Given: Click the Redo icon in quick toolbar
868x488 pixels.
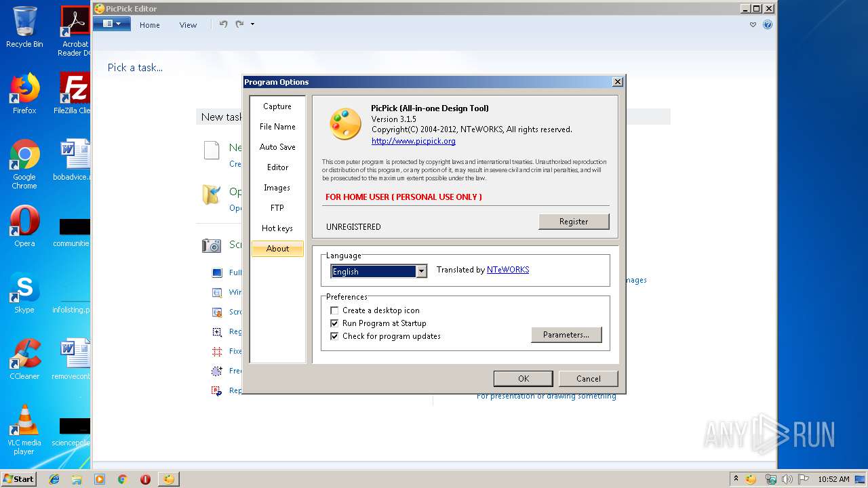Looking at the screenshot, I should tap(239, 24).
